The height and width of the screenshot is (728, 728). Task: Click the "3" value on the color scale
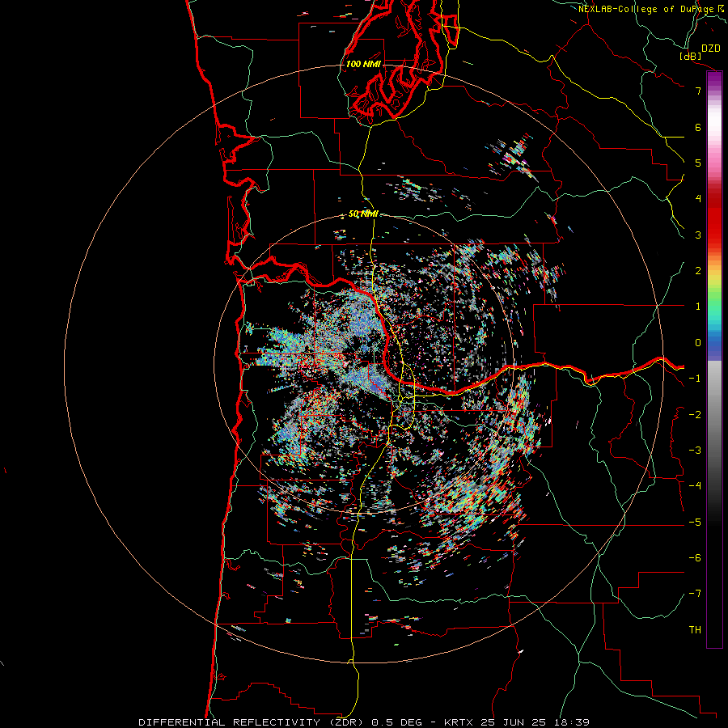click(698, 235)
